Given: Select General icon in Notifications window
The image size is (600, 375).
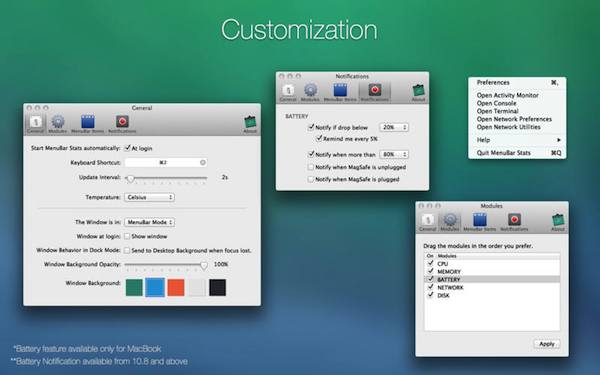Looking at the screenshot, I should (288, 90).
